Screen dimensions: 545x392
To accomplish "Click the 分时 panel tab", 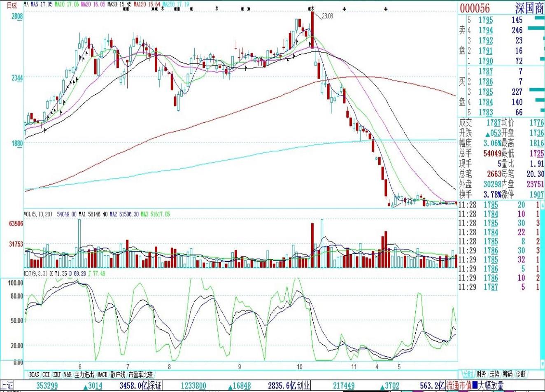I will (467, 374).
